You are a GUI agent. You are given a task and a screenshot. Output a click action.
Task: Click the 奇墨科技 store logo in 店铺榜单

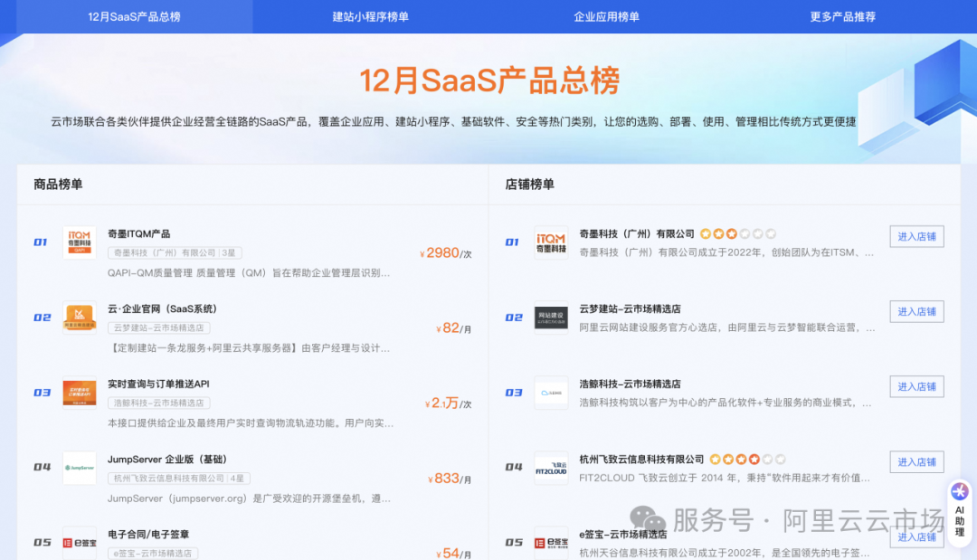552,240
